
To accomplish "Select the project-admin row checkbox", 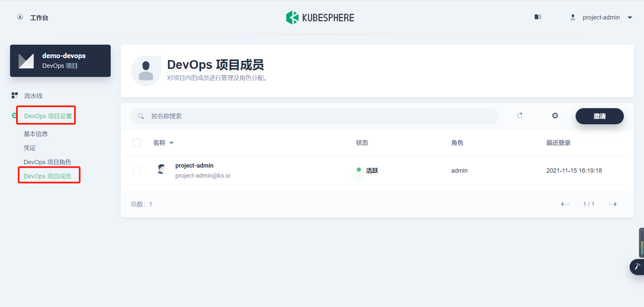I will 137,171.
